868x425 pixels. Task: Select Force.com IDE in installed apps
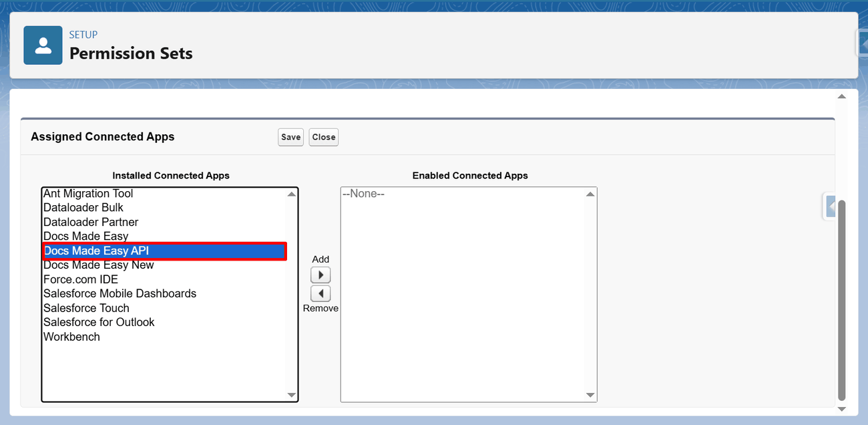point(164,279)
